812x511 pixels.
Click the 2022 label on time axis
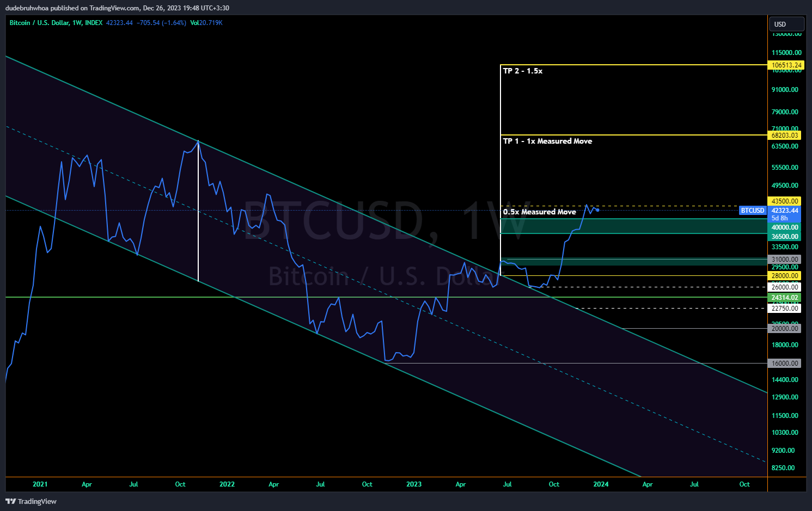point(227,484)
